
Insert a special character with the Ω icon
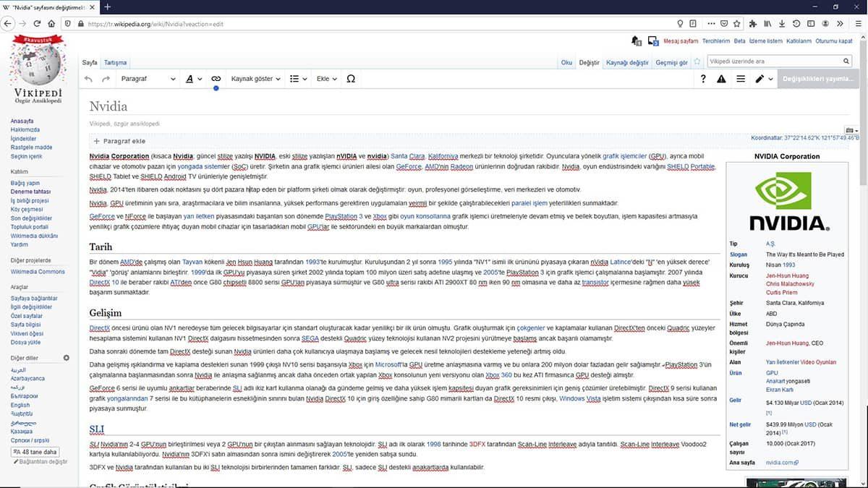pyautogui.click(x=350, y=79)
